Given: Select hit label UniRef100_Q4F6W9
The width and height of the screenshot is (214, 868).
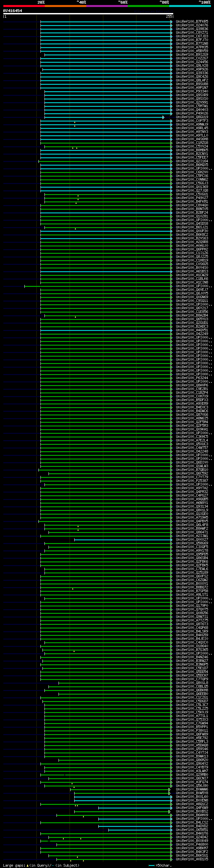Looking at the screenshot, I should 192,808.
